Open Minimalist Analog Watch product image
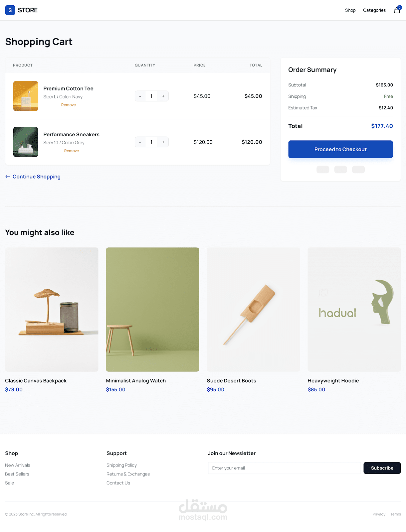 coord(152,310)
